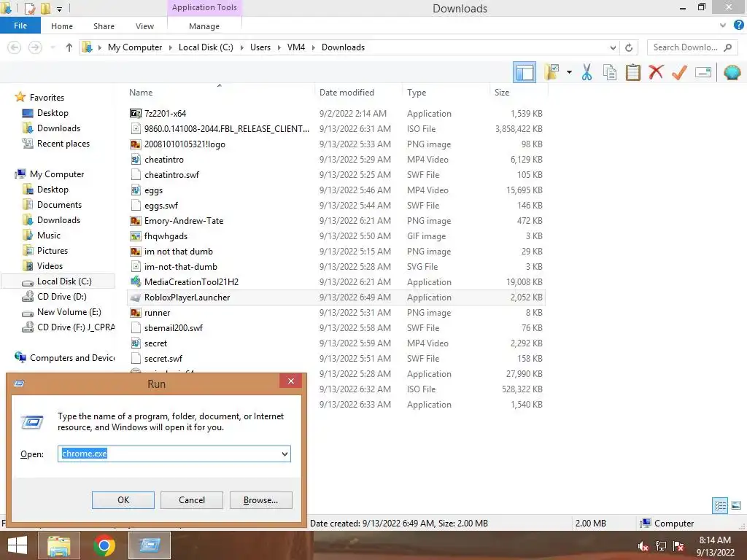The width and height of the screenshot is (747, 560).
Task: Click the Back navigation arrow
Action: (x=15, y=47)
